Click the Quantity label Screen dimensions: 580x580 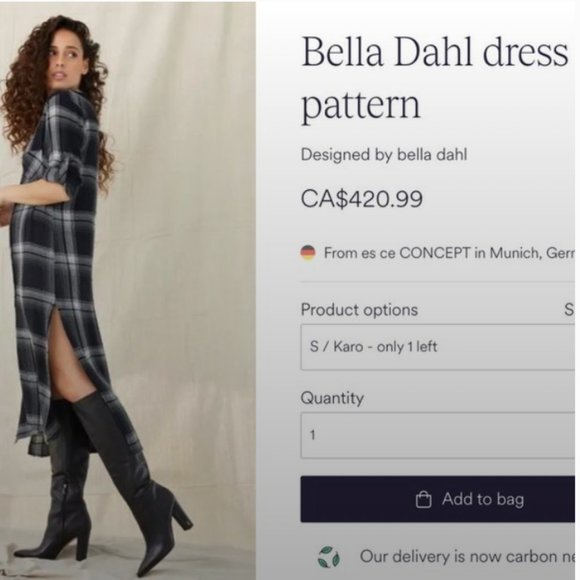(332, 398)
